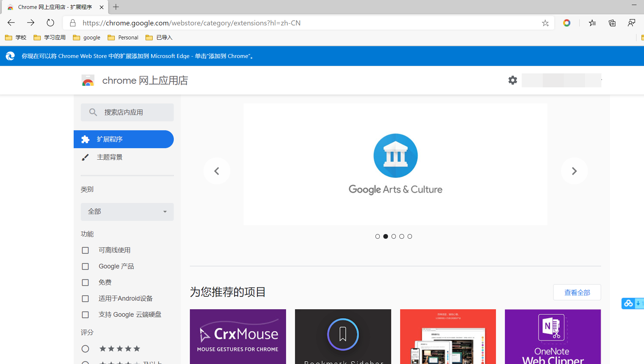Viewport: 644px width, 364px height.
Task: Check the 免费 (Free) filter
Action: pyautogui.click(x=85, y=282)
